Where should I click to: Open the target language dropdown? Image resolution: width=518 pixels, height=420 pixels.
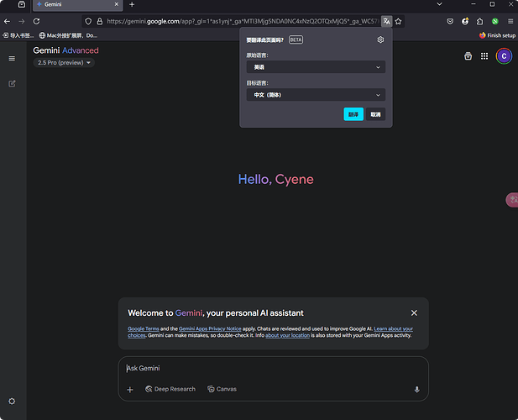click(x=316, y=95)
